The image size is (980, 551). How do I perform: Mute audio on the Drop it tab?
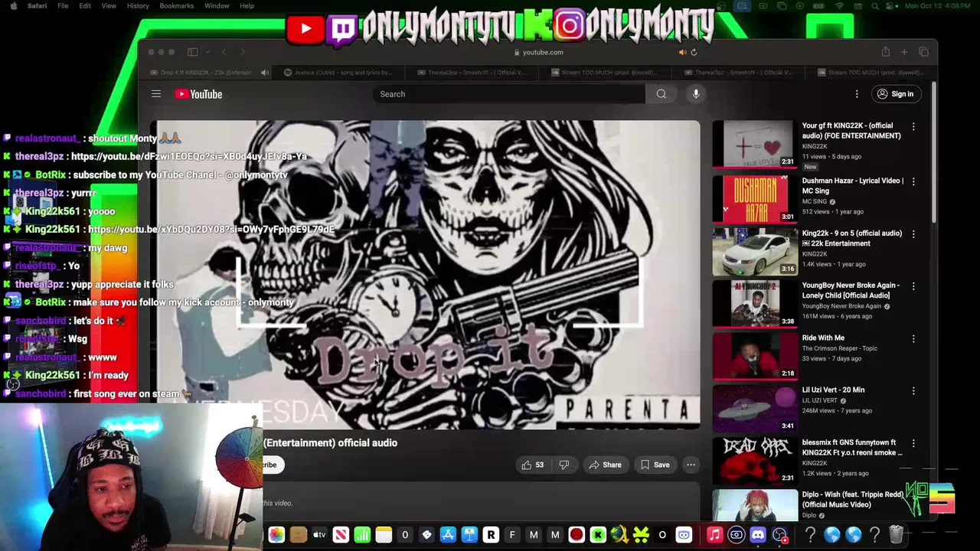pos(265,73)
